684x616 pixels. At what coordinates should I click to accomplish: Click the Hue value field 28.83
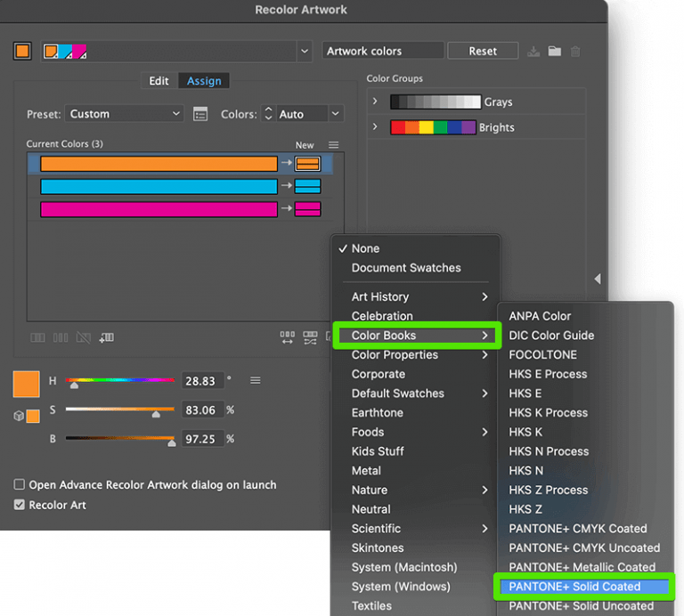(202, 381)
